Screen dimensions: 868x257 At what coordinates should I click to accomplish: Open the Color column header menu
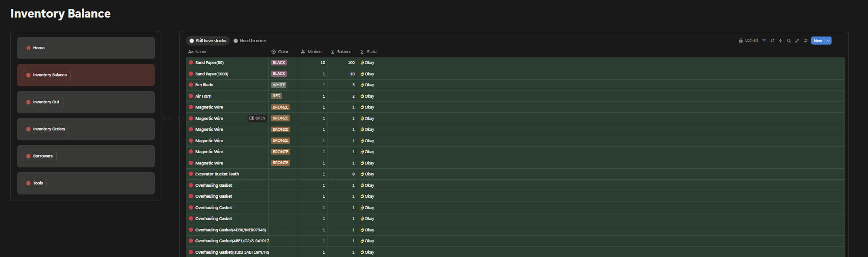point(283,52)
